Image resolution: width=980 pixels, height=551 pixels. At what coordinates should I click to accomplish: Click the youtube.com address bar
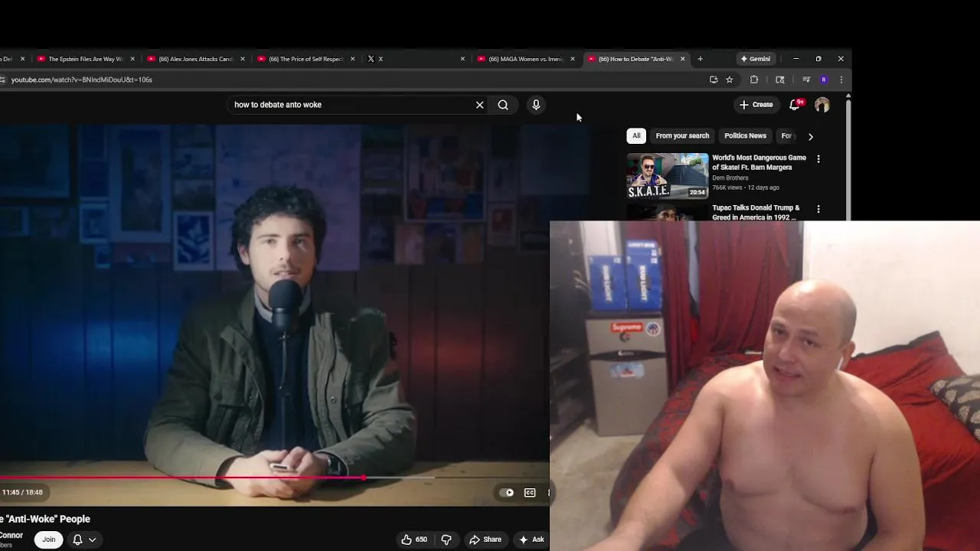click(352, 80)
